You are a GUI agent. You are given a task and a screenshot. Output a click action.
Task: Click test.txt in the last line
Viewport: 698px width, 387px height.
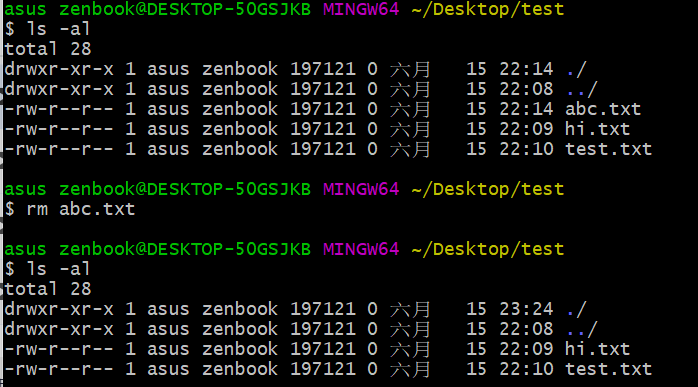coord(609,369)
